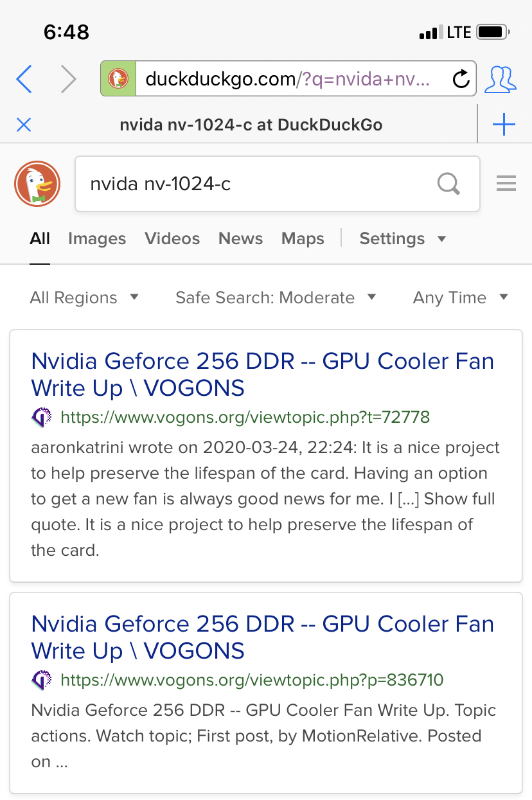Expand the All Regions dropdown
Image resolution: width=532 pixels, height=800 pixels.
pyautogui.click(x=84, y=298)
